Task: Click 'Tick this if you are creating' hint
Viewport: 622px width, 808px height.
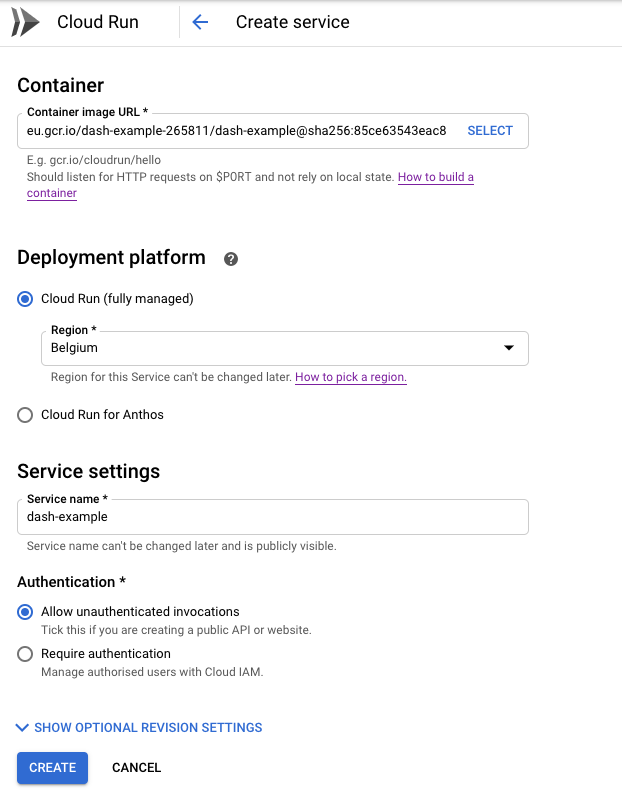Action: point(176,630)
